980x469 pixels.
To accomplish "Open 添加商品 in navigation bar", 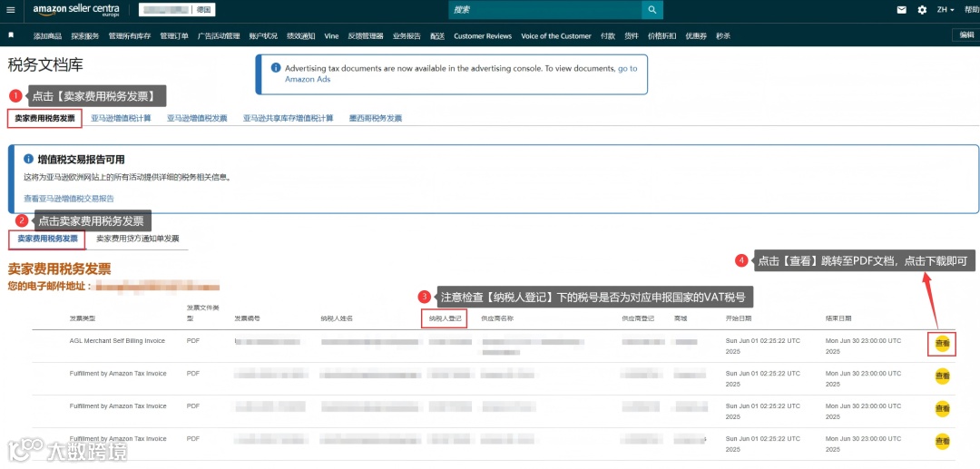I will [x=47, y=36].
